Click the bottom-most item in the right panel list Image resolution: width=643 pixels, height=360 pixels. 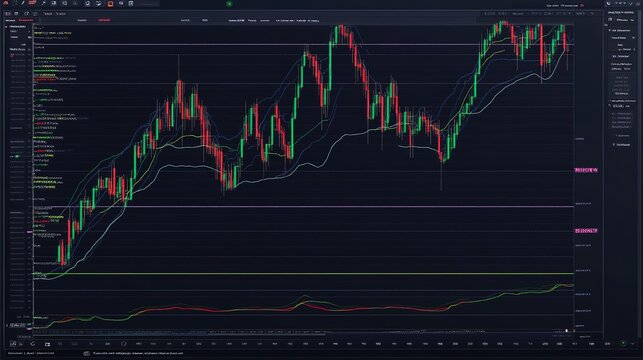point(622,145)
